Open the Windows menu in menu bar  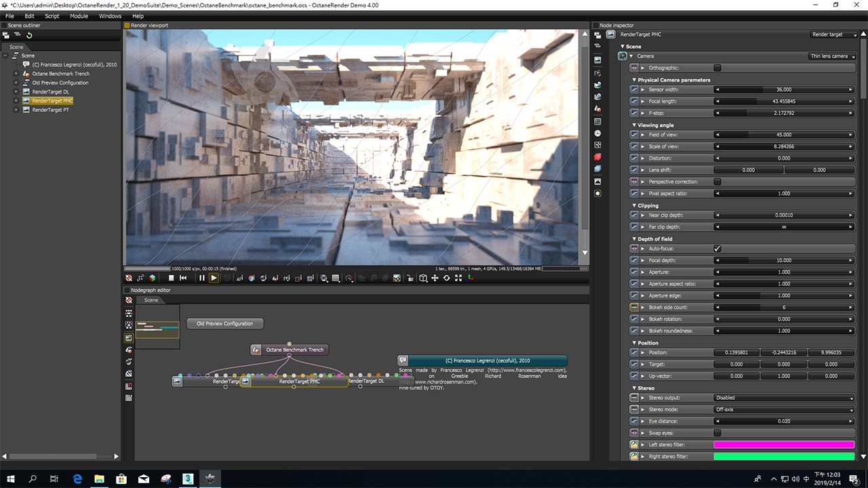tap(110, 16)
